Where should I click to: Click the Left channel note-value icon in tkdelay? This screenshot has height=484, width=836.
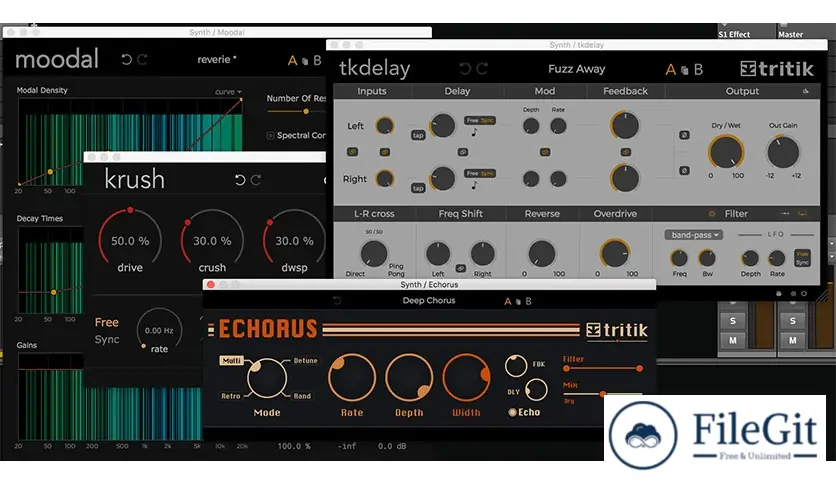474,132
